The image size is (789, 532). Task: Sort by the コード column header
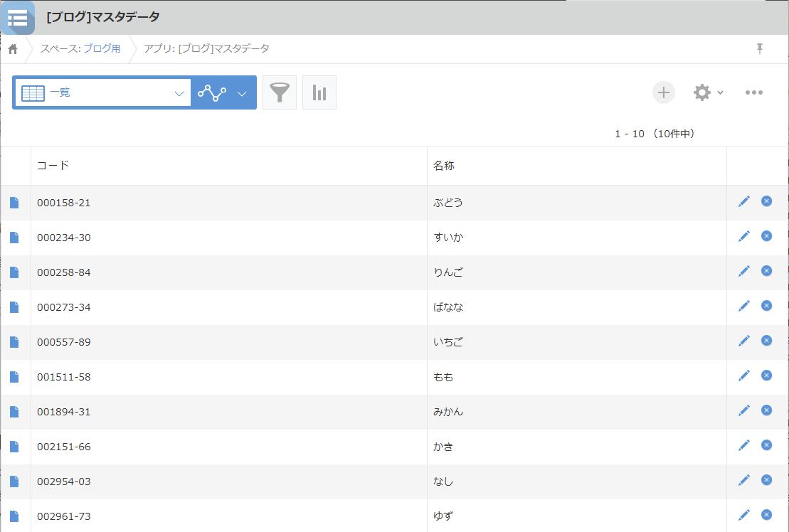coord(53,166)
